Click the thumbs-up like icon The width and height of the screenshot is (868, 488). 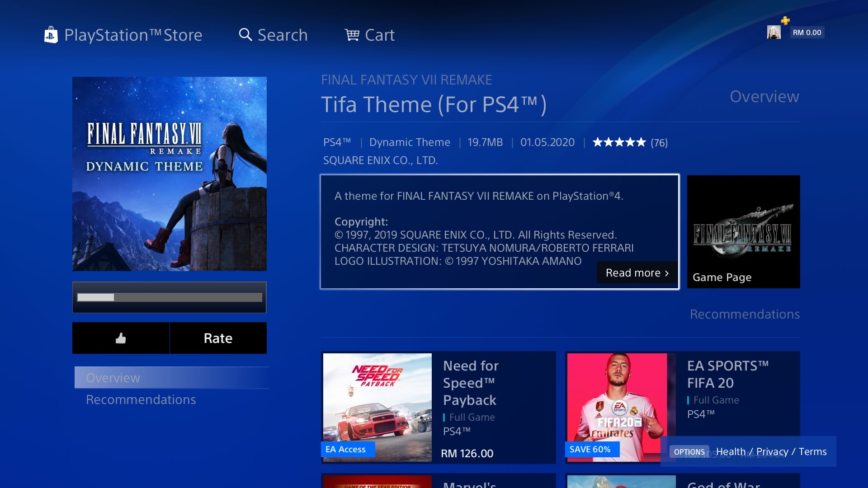click(121, 338)
